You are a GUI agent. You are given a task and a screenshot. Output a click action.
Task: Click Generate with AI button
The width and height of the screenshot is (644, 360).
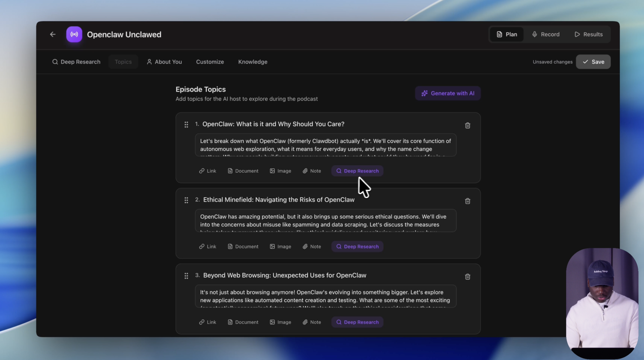click(448, 93)
